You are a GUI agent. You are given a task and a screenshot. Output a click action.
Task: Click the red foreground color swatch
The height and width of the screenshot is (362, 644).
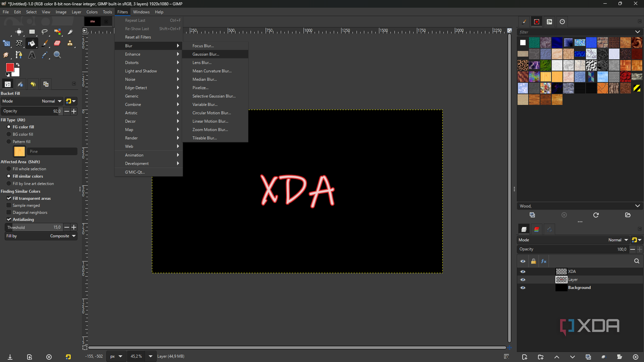[x=9, y=67]
